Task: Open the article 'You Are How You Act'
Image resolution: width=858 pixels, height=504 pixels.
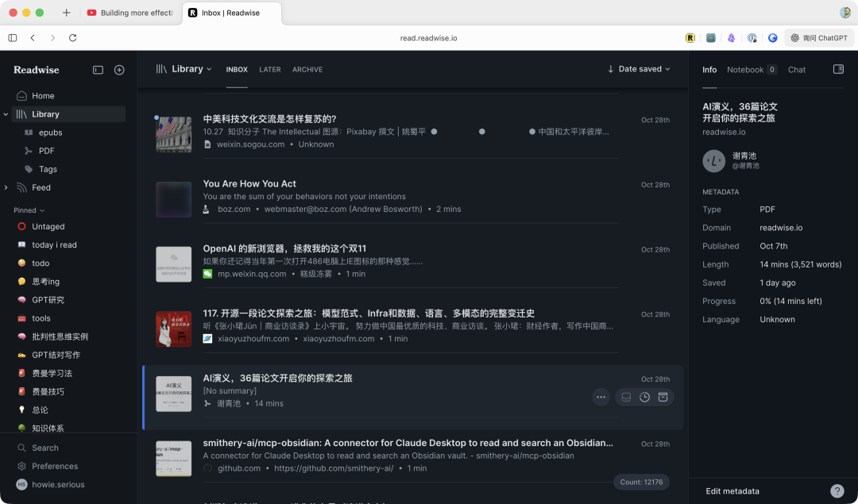Action: (x=249, y=183)
